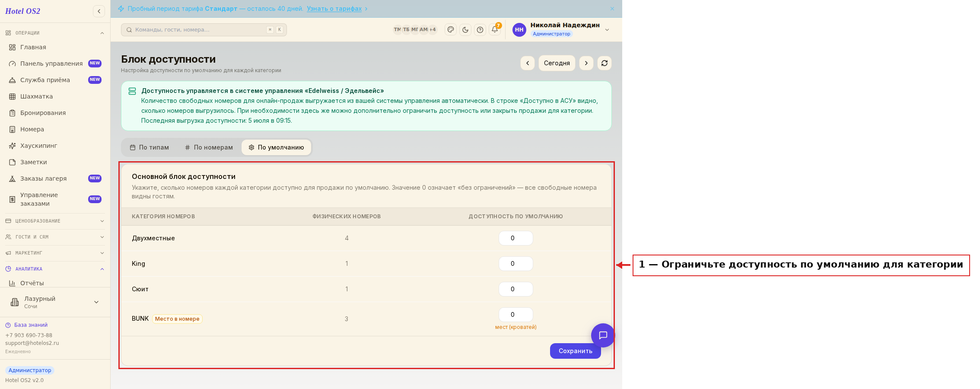Focus the command search field
980x389 pixels.
pos(204,30)
